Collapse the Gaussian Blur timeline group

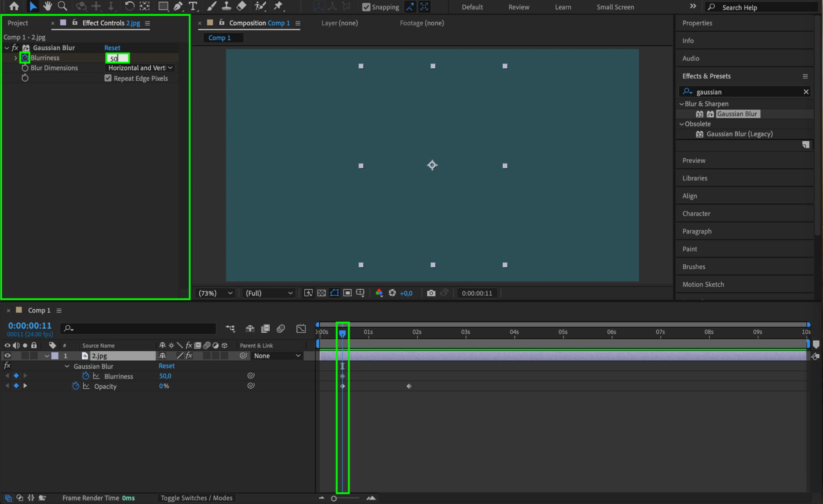67,366
